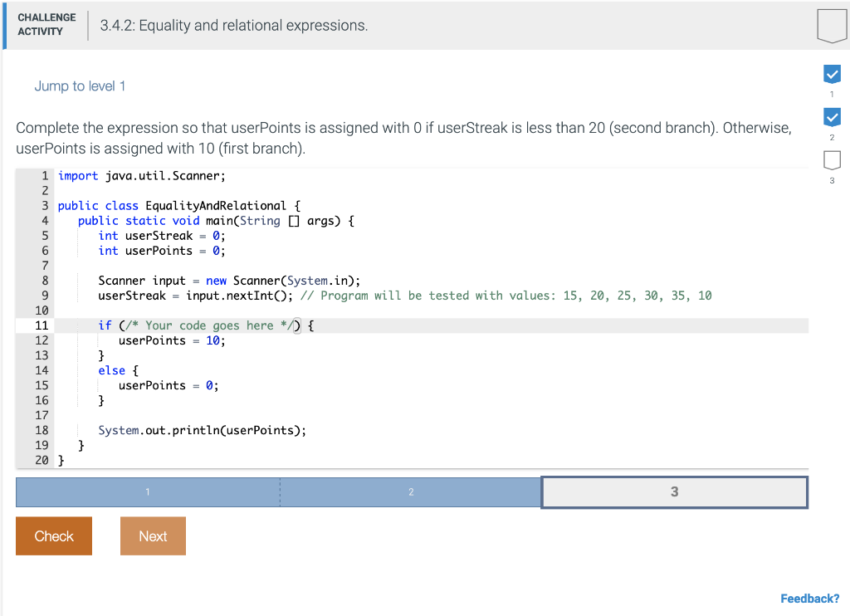Click segment 2 of the level progress bar
The width and height of the screenshot is (850, 616).
point(411,491)
